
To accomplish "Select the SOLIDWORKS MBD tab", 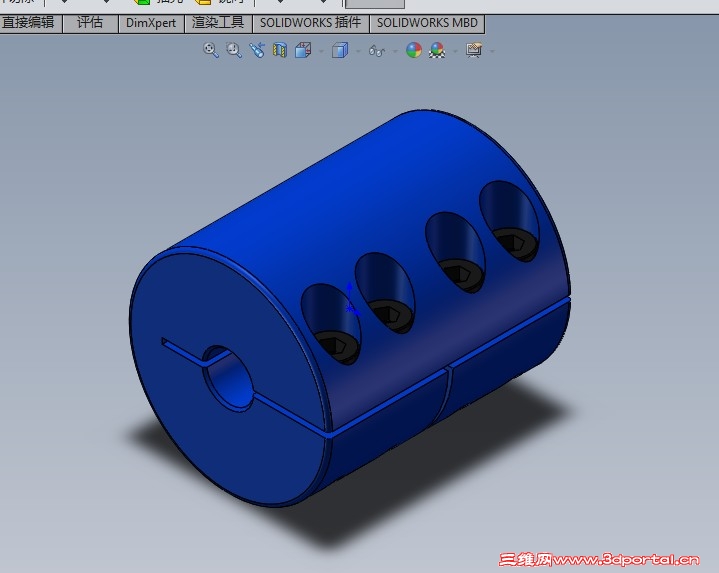I will coord(427,23).
